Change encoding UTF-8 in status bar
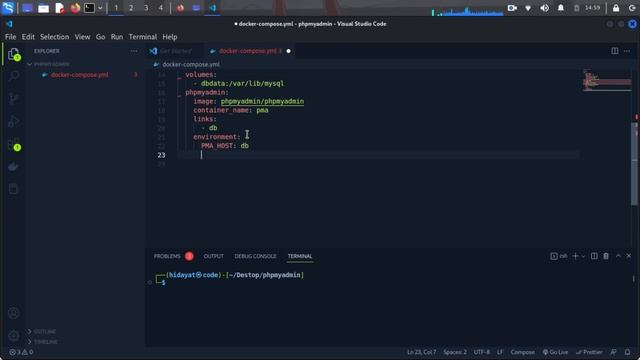This screenshot has width=640, height=360. pos(482,352)
